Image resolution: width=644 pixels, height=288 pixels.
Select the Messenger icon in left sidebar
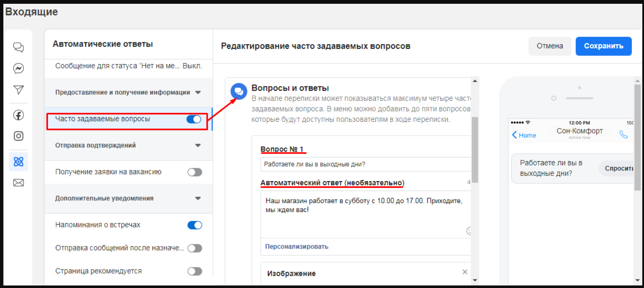(x=18, y=68)
